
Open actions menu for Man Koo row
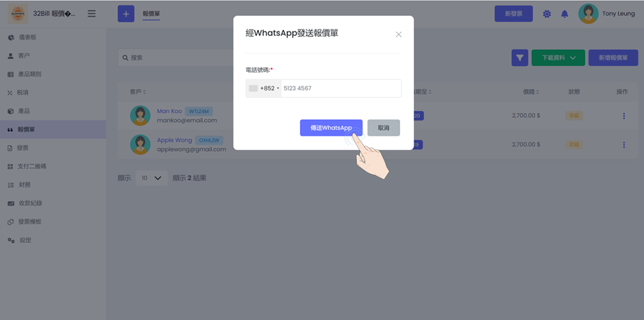pyautogui.click(x=623, y=116)
